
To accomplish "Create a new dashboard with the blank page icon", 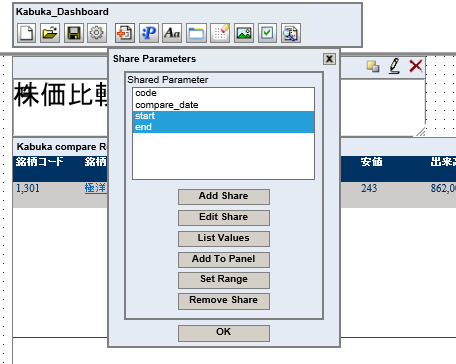I will [26, 33].
